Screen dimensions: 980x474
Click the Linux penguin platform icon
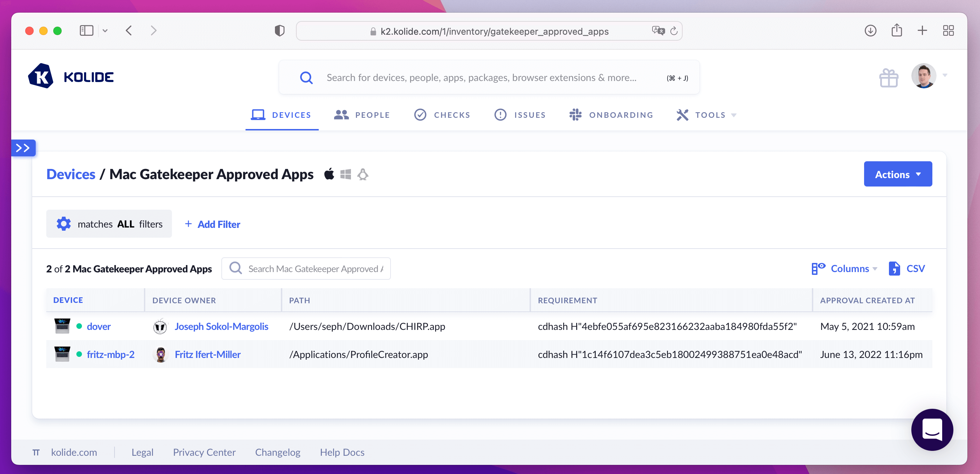(363, 174)
